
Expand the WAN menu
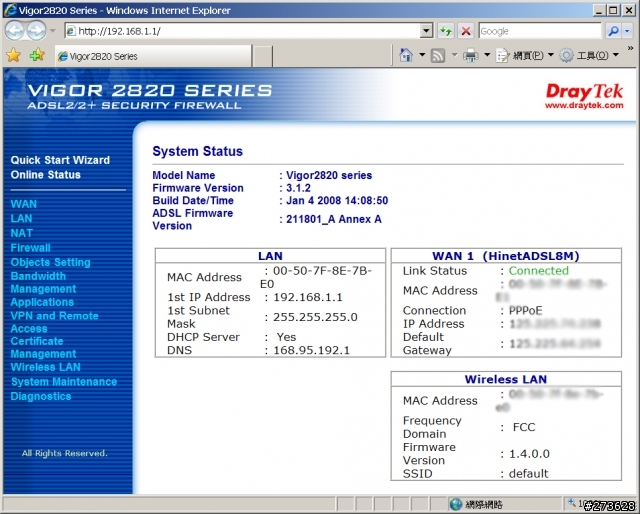click(x=24, y=204)
